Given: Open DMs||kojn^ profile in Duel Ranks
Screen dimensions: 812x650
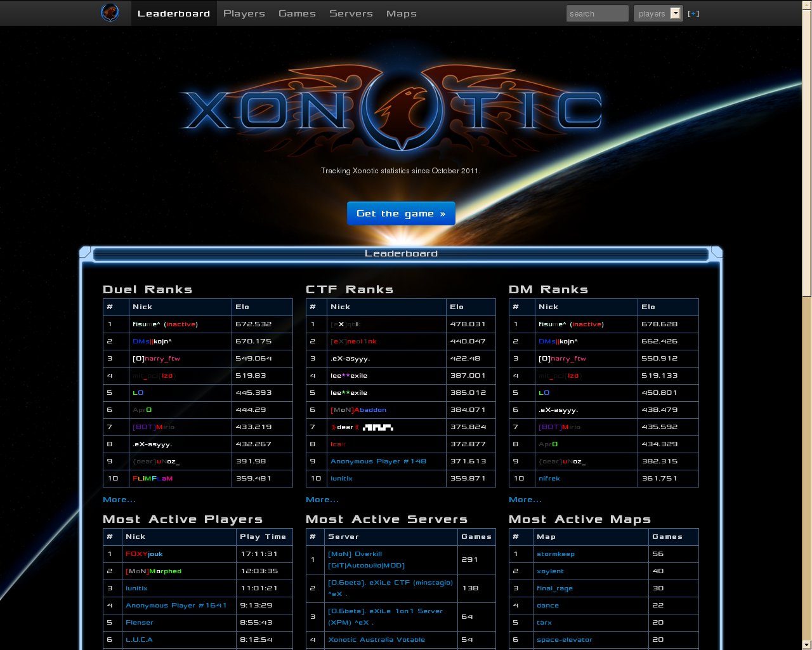Looking at the screenshot, I should [152, 342].
